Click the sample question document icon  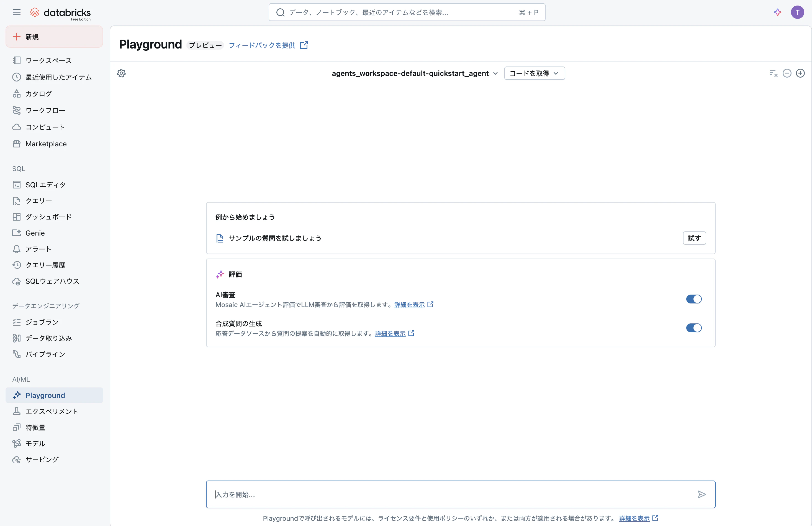coord(220,238)
